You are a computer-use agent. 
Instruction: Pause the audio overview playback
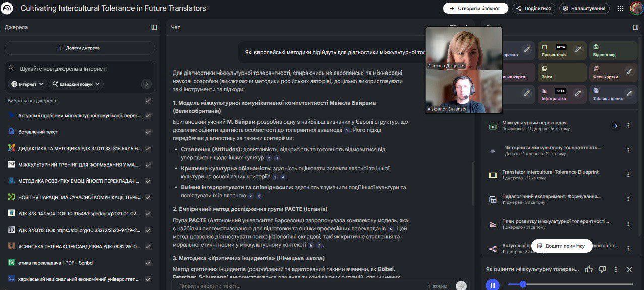[x=493, y=285]
